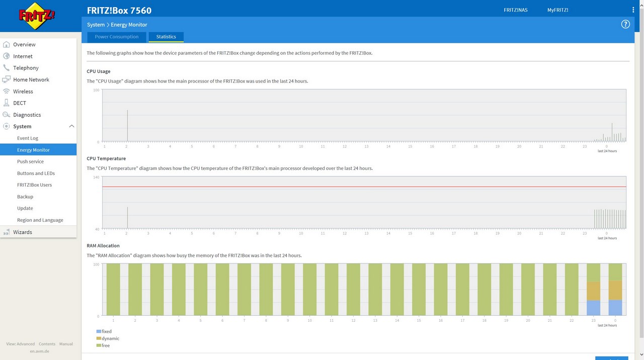Screen dimensions: 644x360
Task: Switch to the Power Consumption tab
Action: [x=117, y=37]
